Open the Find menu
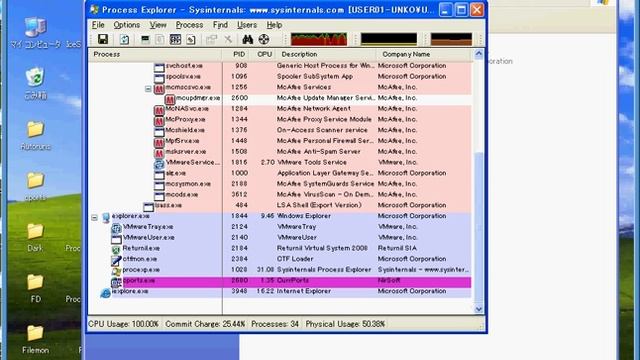The height and width of the screenshot is (360, 640). (x=220, y=25)
